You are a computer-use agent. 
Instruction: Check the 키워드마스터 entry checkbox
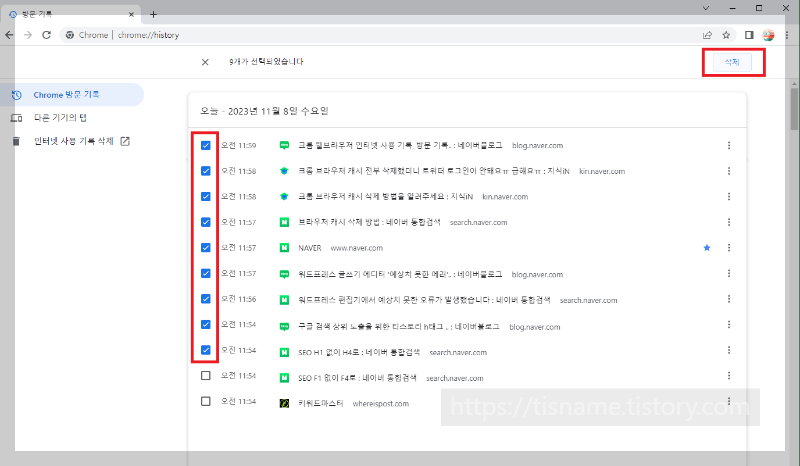(206, 401)
